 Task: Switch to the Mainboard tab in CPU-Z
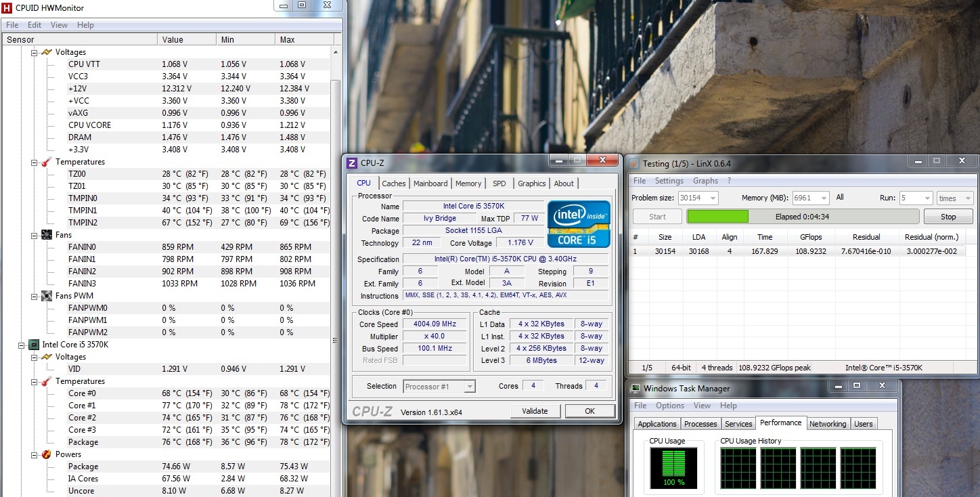pos(430,183)
